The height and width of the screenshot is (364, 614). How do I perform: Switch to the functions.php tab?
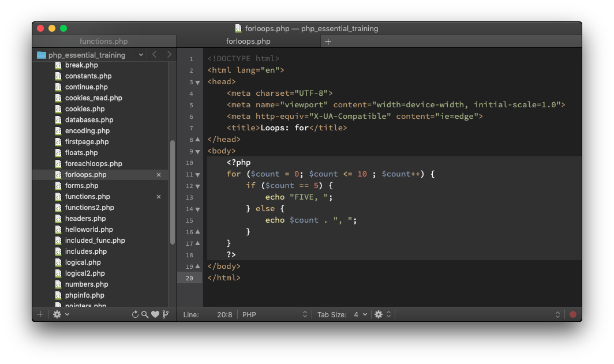pos(104,42)
